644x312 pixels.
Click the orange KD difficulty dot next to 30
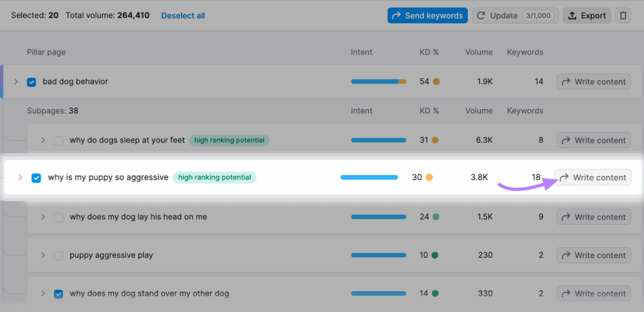pos(430,177)
